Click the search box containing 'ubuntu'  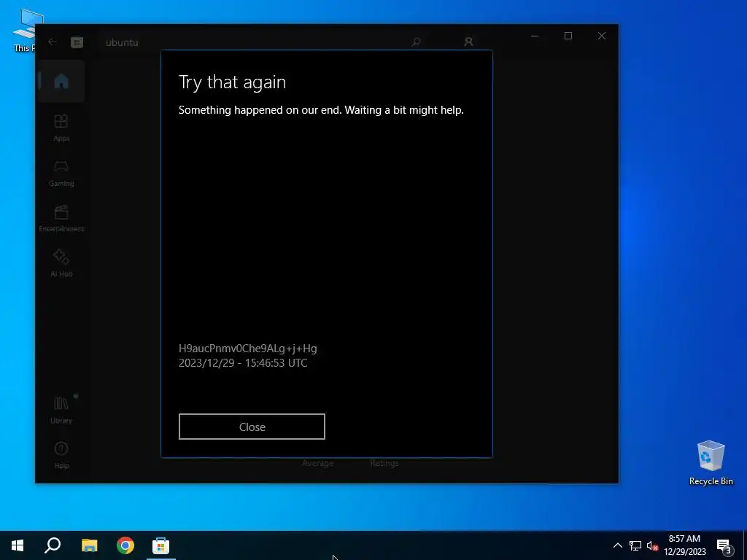point(262,42)
